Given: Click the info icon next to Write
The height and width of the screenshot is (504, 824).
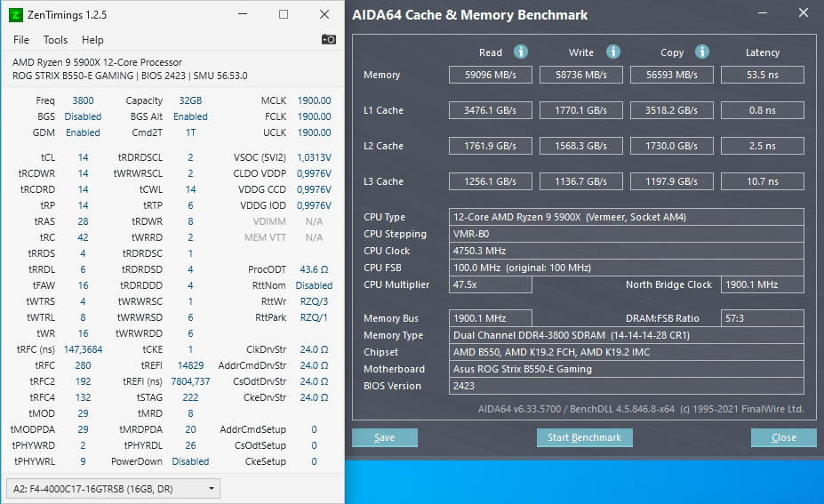Looking at the screenshot, I should coord(613,52).
